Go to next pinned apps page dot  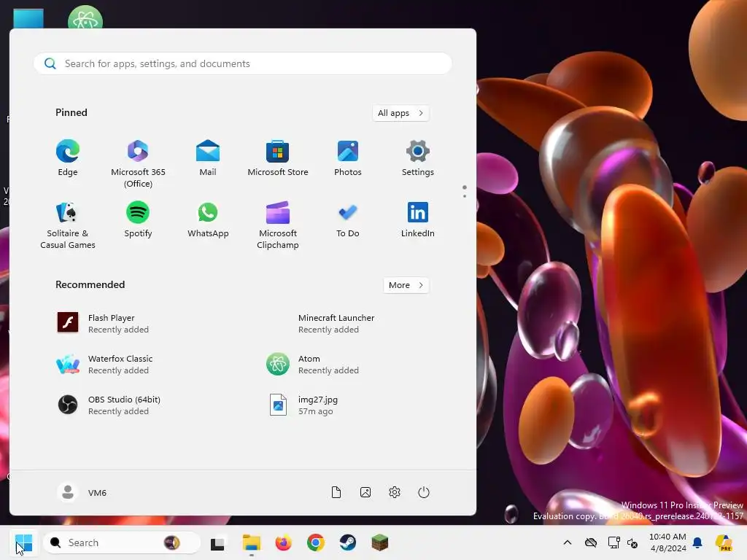465,195
